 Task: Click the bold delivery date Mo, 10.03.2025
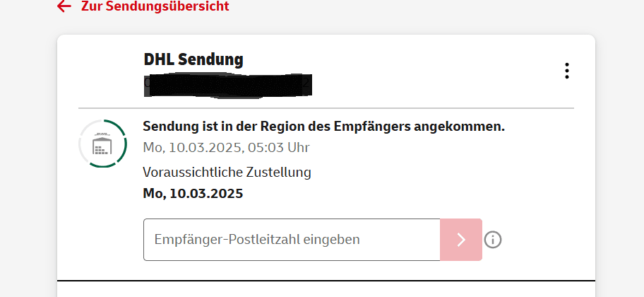click(x=193, y=193)
